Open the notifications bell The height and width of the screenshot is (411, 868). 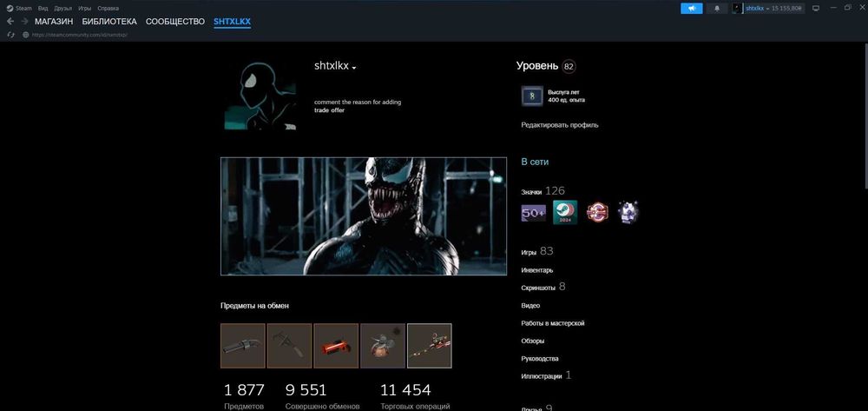coord(718,9)
